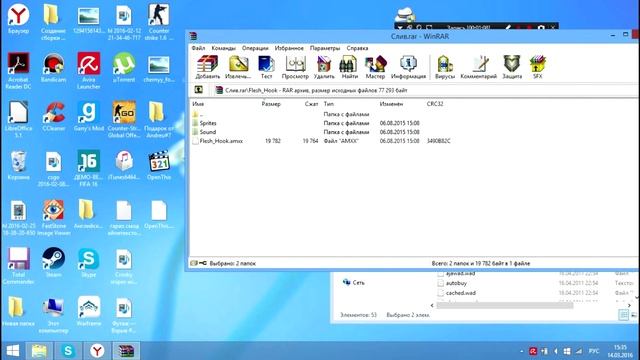Open the Counter strike 1.6 desktop icon
The image size is (640, 360).
[159, 22]
